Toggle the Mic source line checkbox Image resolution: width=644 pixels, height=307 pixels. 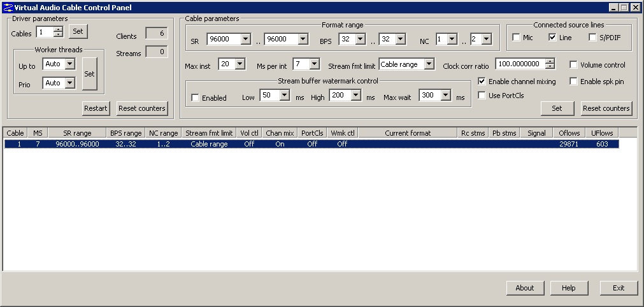[516, 38]
